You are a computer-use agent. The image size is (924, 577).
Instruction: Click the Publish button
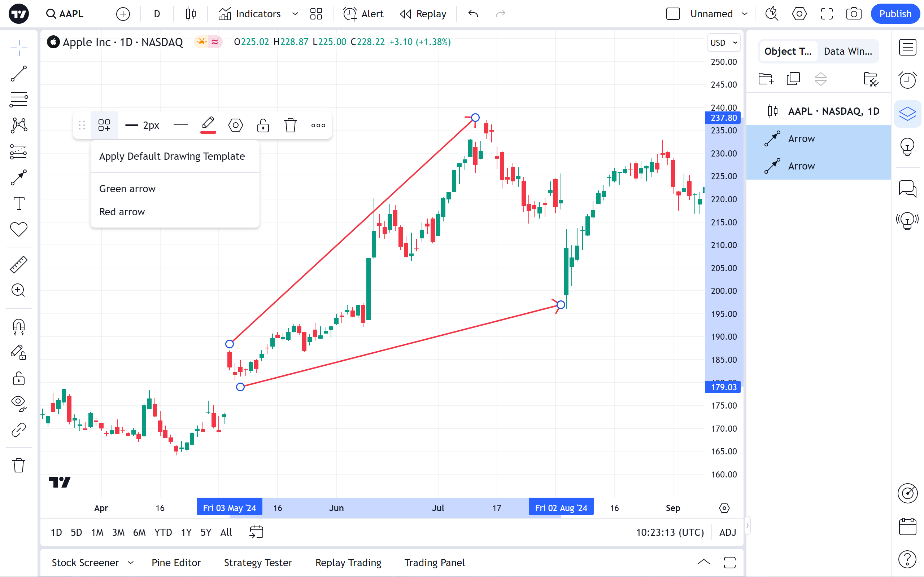tap(895, 14)
